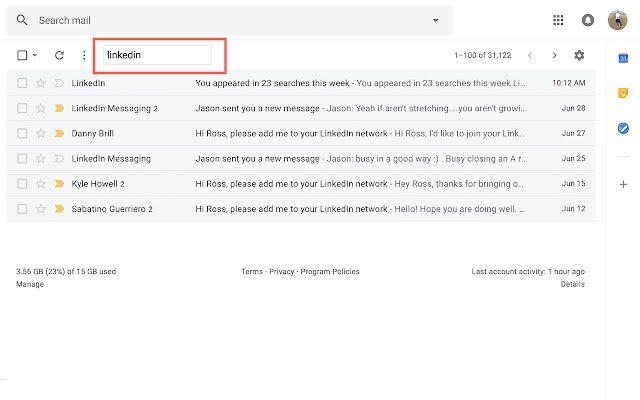Click the 3.56 GB storage used text
The height and width of the screenshot is (400, 640).
click(x=66, y=271)
